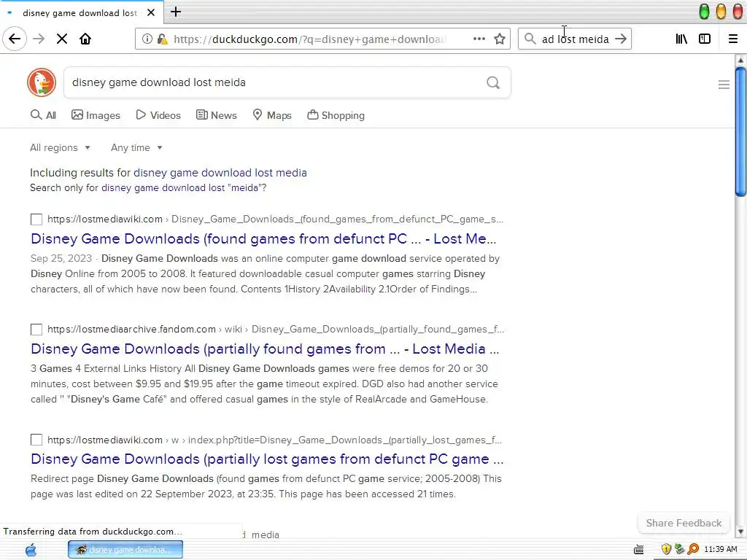
Task: Search only for lost "meida" link
Action: tap(184, 187)
